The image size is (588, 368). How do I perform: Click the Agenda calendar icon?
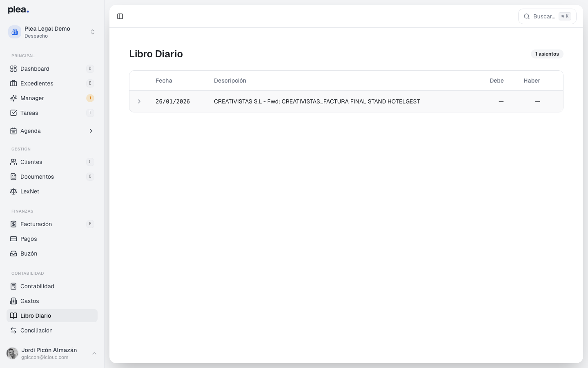pyautogui.click(x=13, y=131)
